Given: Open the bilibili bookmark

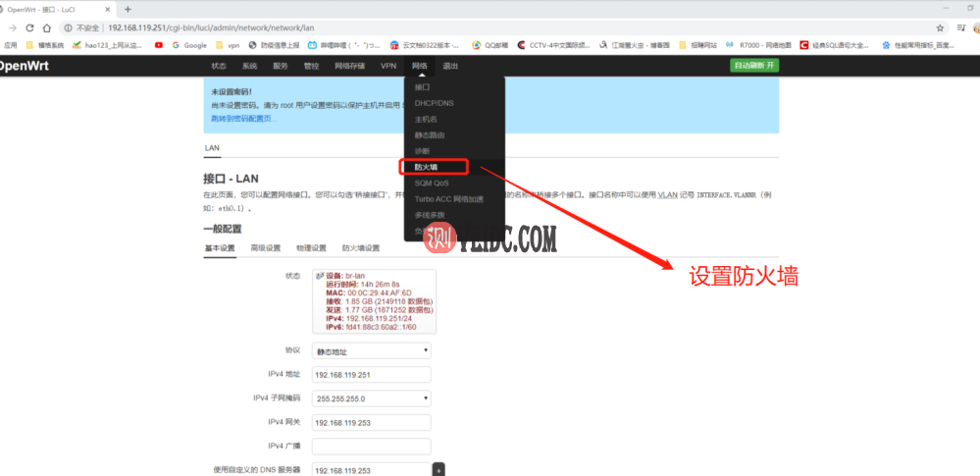Looking at the screenshot, I should (x=343, y=45).
